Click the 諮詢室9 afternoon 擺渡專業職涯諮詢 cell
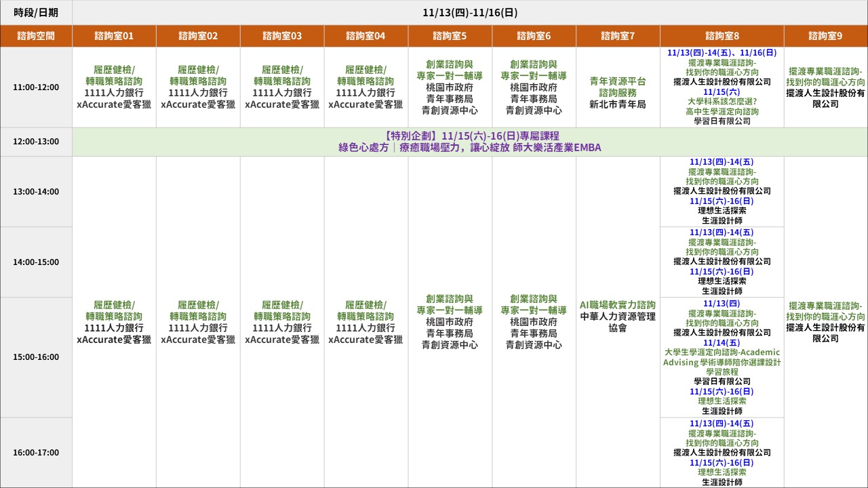Viewport: 868px width, 488px height. (825, 322)
